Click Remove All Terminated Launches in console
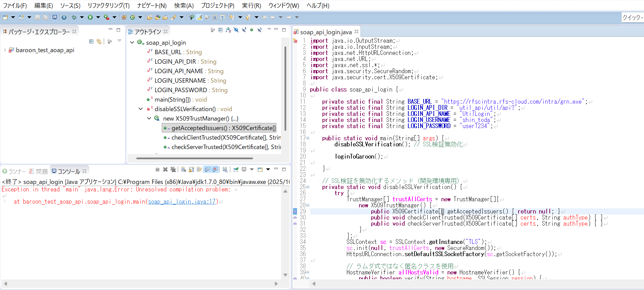 (173, 169)
